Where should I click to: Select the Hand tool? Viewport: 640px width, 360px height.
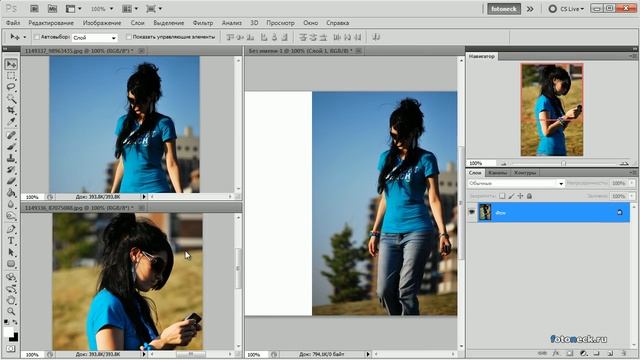[x=11, y=301]
